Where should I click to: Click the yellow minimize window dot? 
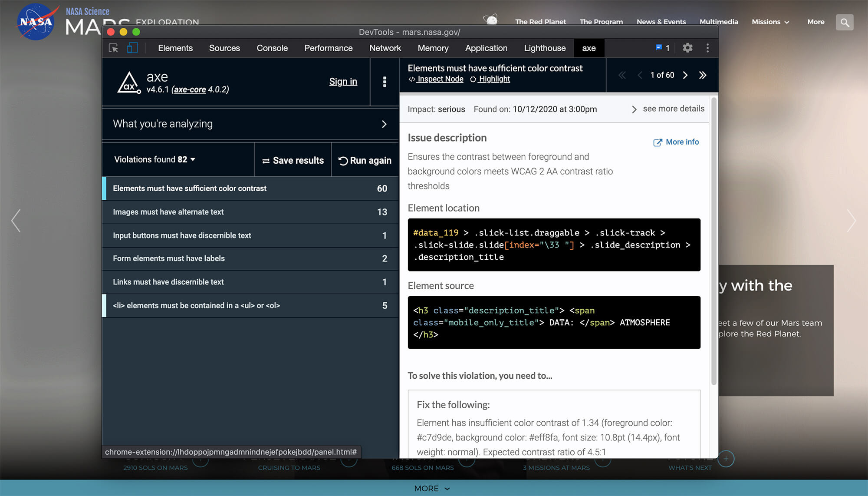click(x=123, y=32)
